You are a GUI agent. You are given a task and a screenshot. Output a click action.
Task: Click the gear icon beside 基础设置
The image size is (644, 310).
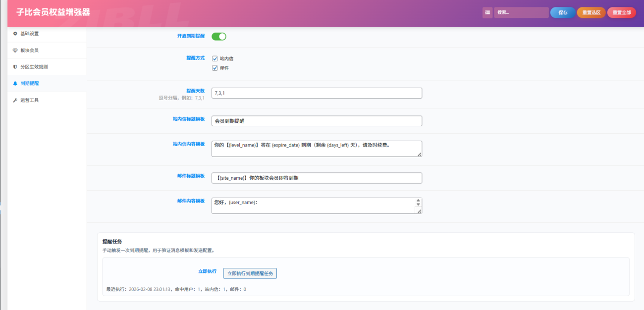[x=15, y=34]
